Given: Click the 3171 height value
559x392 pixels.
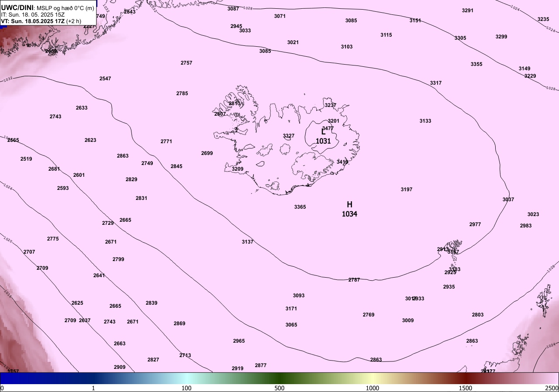Looking at the screenshot, I should [291, 309].
